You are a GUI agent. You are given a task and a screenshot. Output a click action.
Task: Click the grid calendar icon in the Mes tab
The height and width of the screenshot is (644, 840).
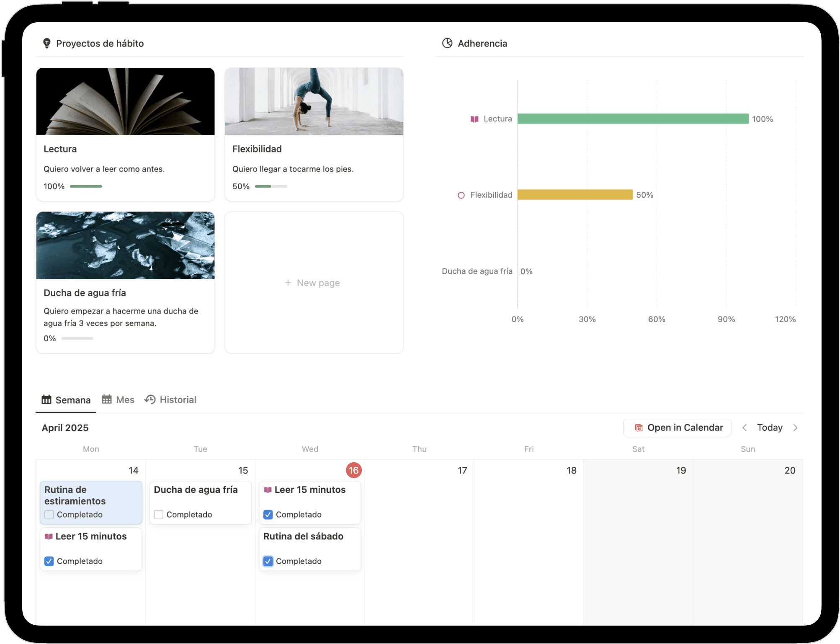[x=107, y=399]
